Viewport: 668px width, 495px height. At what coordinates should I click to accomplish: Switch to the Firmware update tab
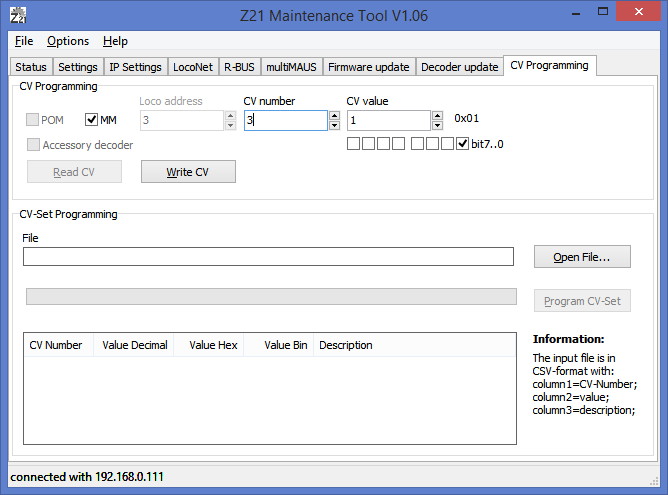click(369, 67)
